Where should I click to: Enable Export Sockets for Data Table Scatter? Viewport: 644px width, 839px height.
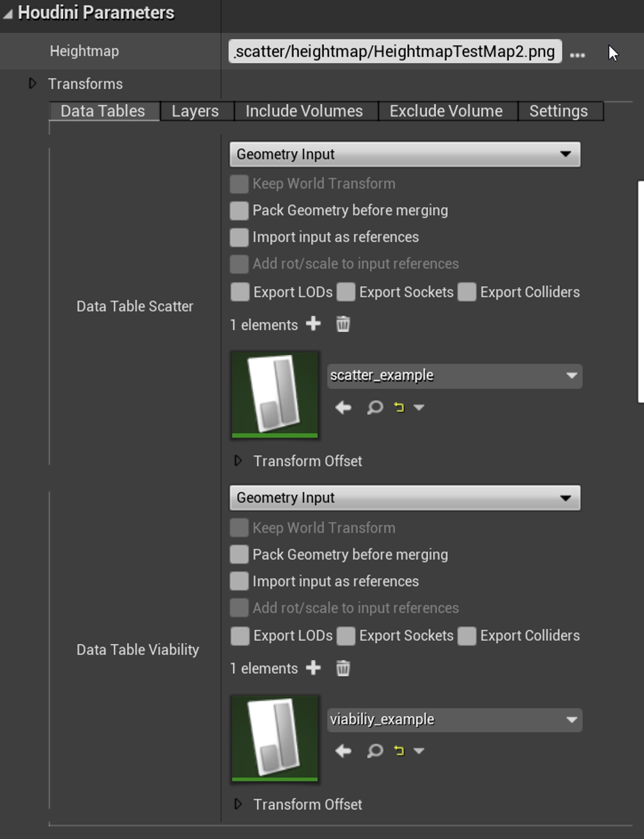click(x=346, y=292)
